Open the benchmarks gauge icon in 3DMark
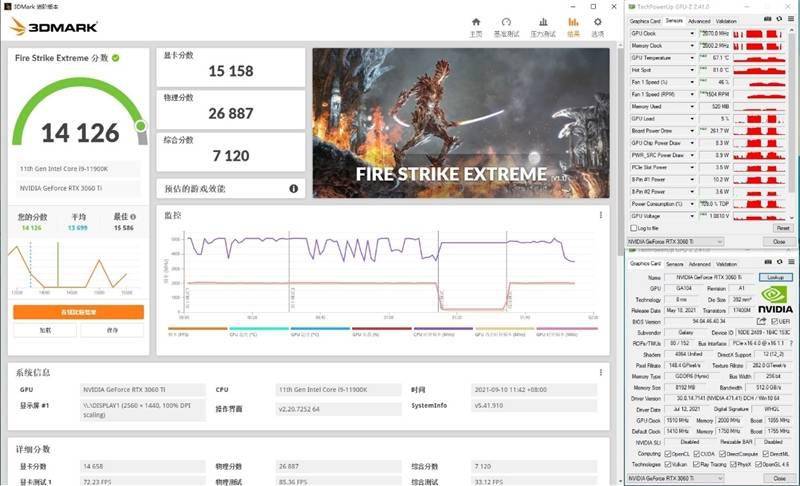 pos(506,22)
